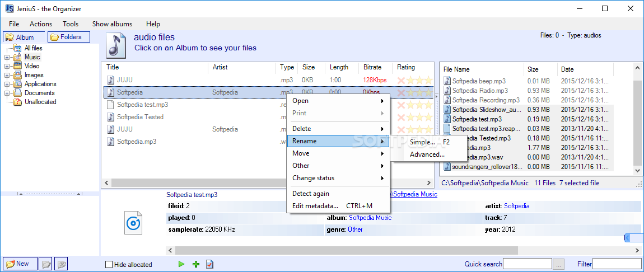This screenshot has width=644, height=272.
Task: Click file icon of Softpedia Recording.mp3
Action: pyautogui.click(x=447, y=100)
